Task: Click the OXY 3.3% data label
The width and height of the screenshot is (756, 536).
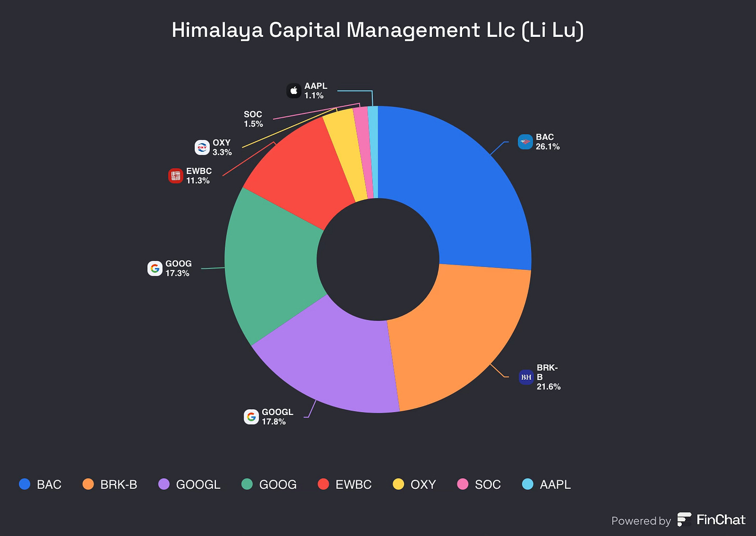Action: (222, 148)
